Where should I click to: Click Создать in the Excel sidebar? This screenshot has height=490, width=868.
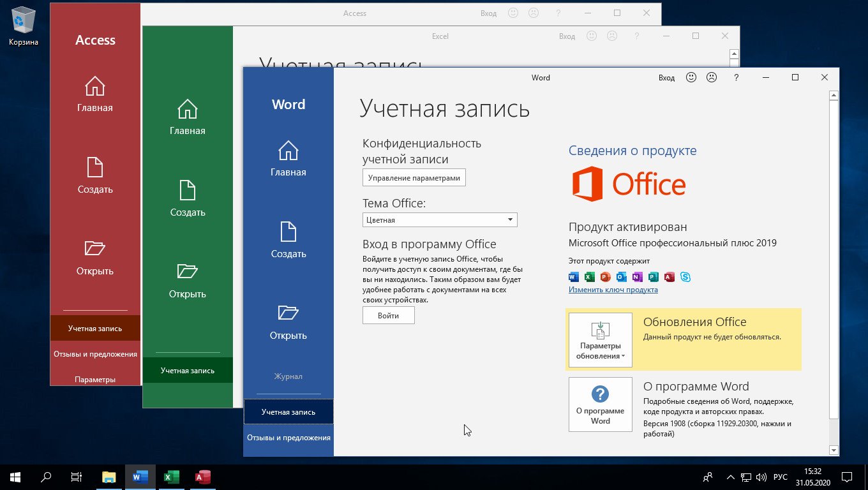187,199
